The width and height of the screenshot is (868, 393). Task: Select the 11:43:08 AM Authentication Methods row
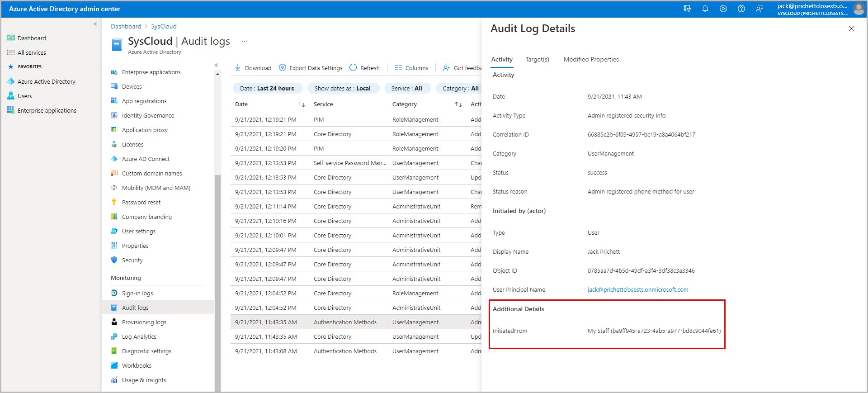click(356, 351)
